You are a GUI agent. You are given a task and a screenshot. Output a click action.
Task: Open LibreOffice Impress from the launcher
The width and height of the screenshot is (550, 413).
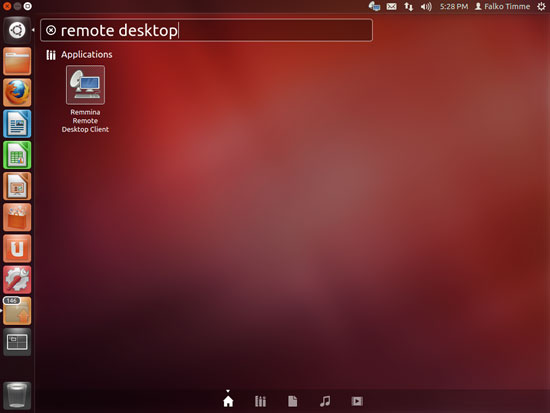[x=17, y=186]
